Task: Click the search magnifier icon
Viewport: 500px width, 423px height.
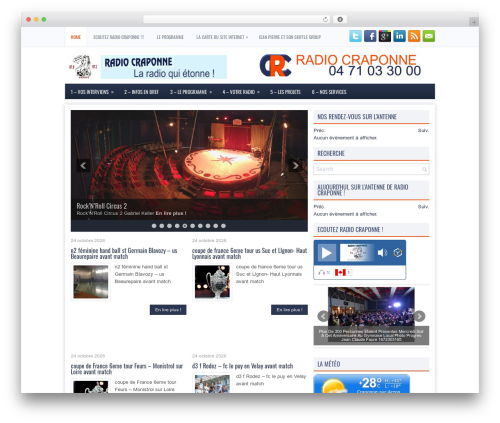Action: (x=424, y=169)
